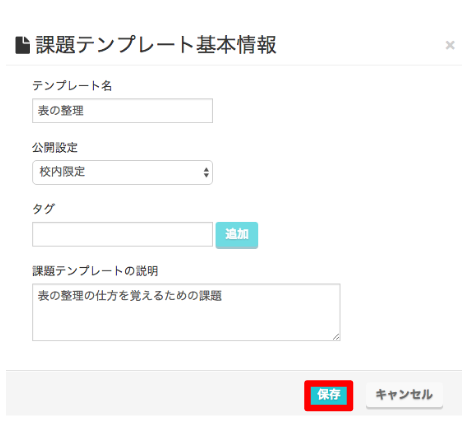Click the description text 表の整理の仕方を覚えるための課題
468x421 pixels.
click(x=130, y=296)
